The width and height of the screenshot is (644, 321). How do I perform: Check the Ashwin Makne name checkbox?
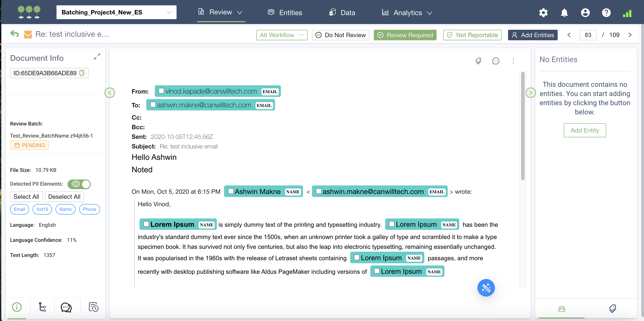point(231,191)
